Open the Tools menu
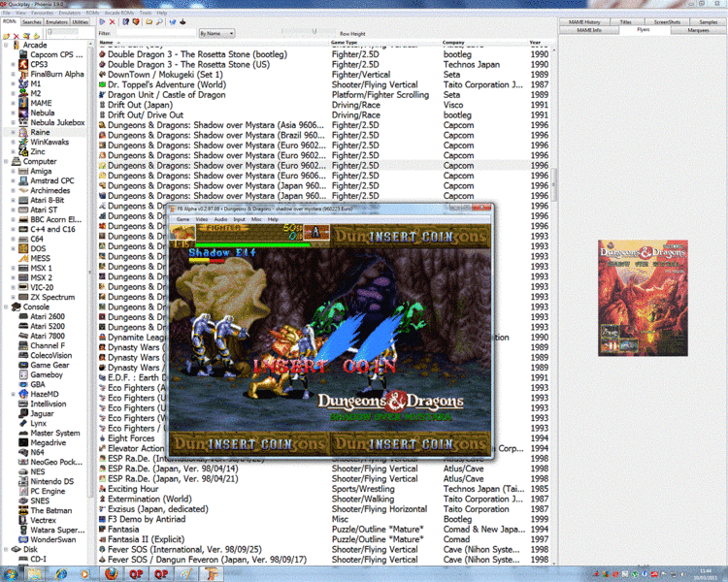 [146, 13]
